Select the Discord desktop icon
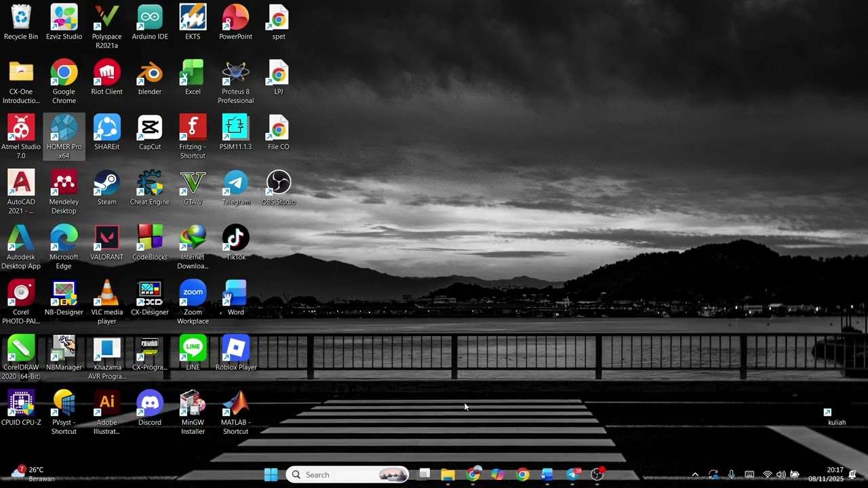This screenshot has width=868, height=488. tap(150, 408)
